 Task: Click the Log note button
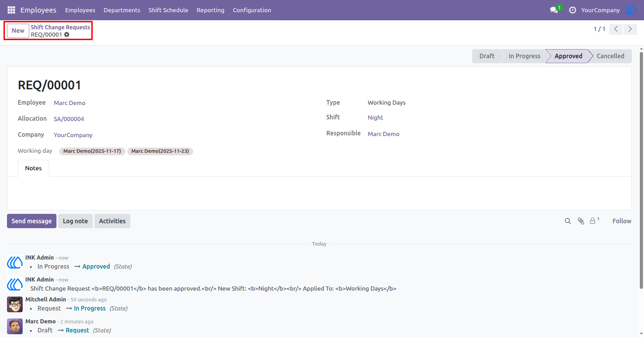(75, 221)
